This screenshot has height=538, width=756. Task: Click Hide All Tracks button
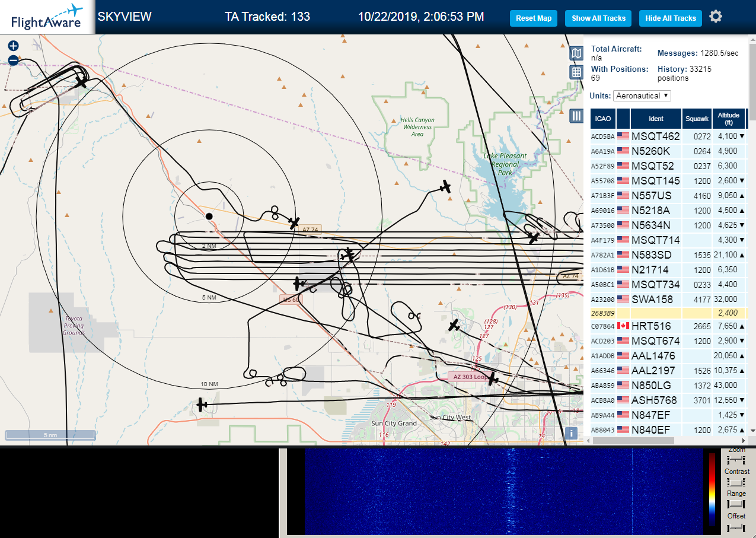click(671, 18)
